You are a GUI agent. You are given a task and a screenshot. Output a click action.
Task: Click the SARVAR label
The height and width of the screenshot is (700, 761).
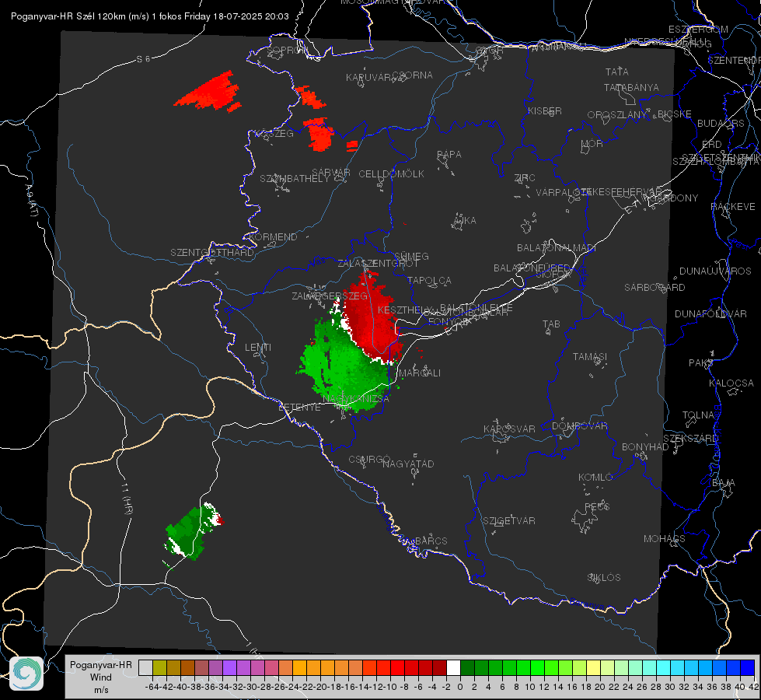[x=331, y=173]
